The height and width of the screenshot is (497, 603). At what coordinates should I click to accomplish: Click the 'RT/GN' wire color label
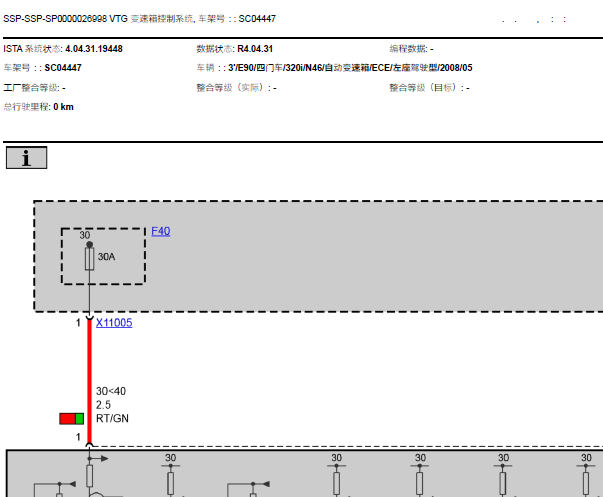point(112,419)
